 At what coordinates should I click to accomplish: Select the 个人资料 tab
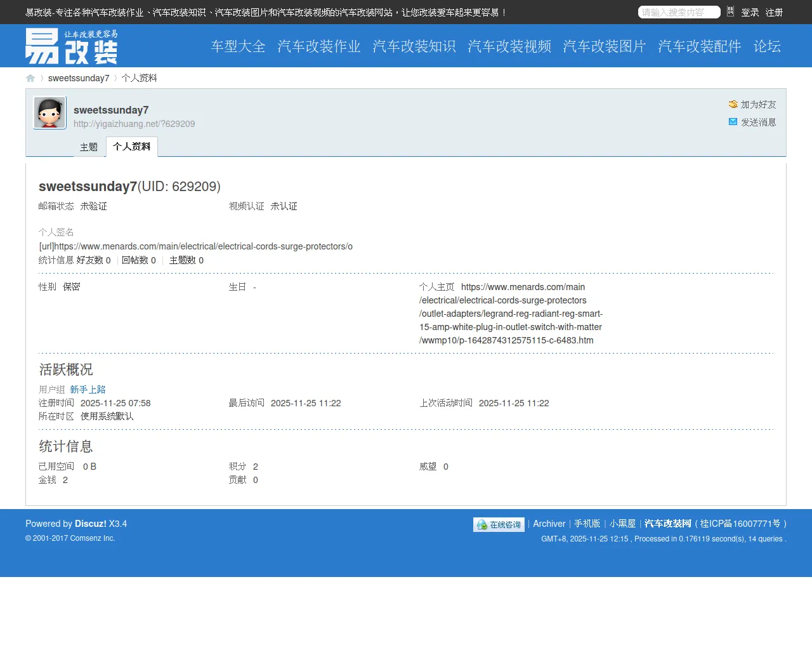click(131, 147)
